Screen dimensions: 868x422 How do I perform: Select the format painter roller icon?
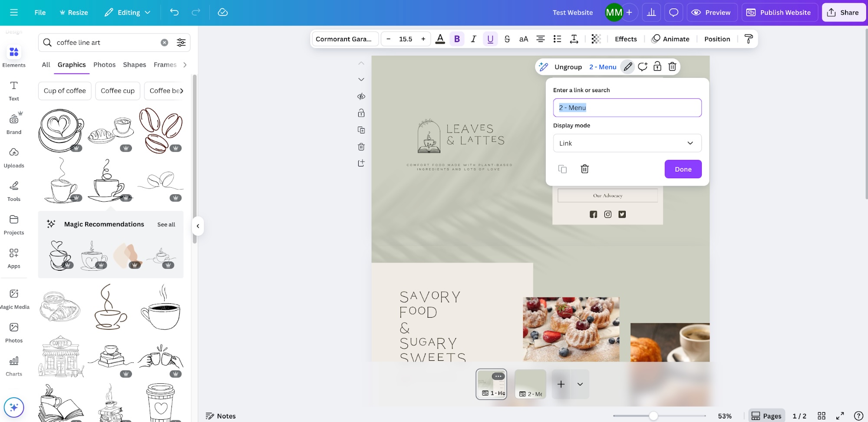tap(748, 39)
